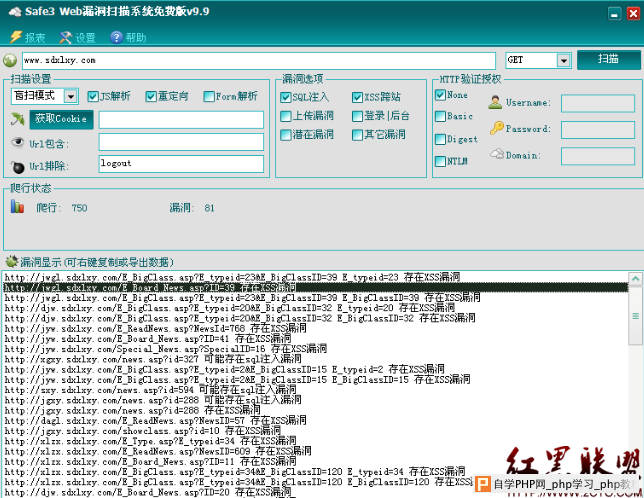Viewport: 644px width, 498px height.
Task: Click the green globe icon beside URL
Action: 10,60
